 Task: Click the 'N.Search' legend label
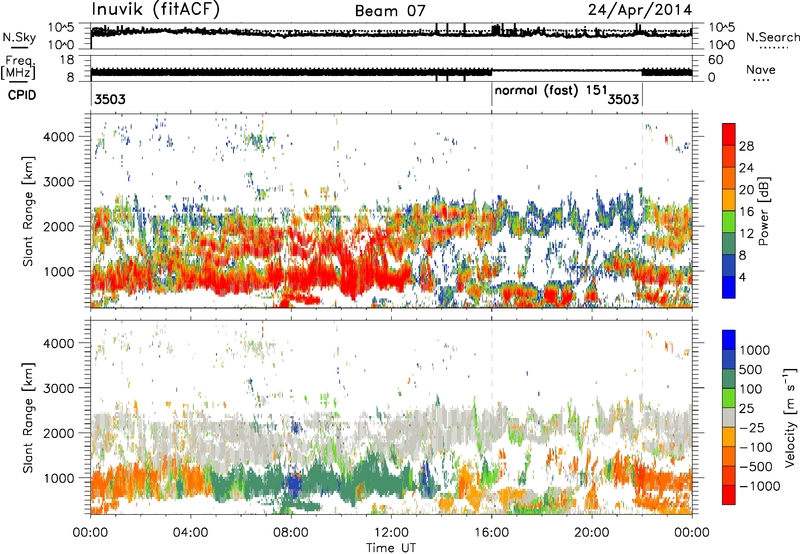(772, 37)
